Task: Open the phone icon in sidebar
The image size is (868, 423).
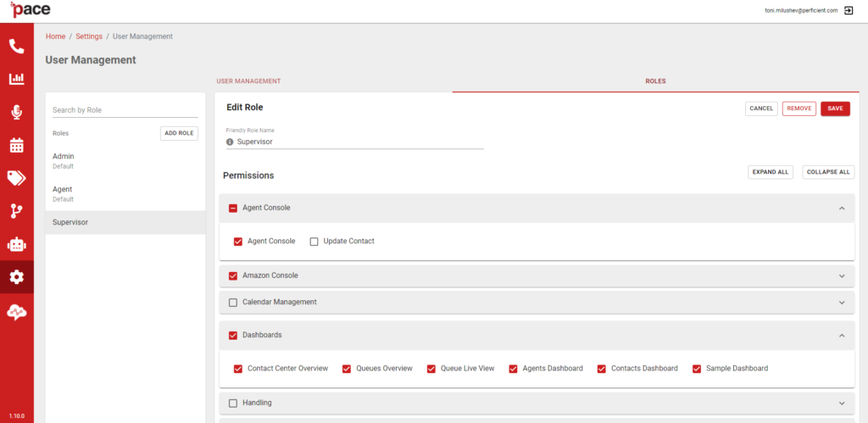Action: (17, 47)
